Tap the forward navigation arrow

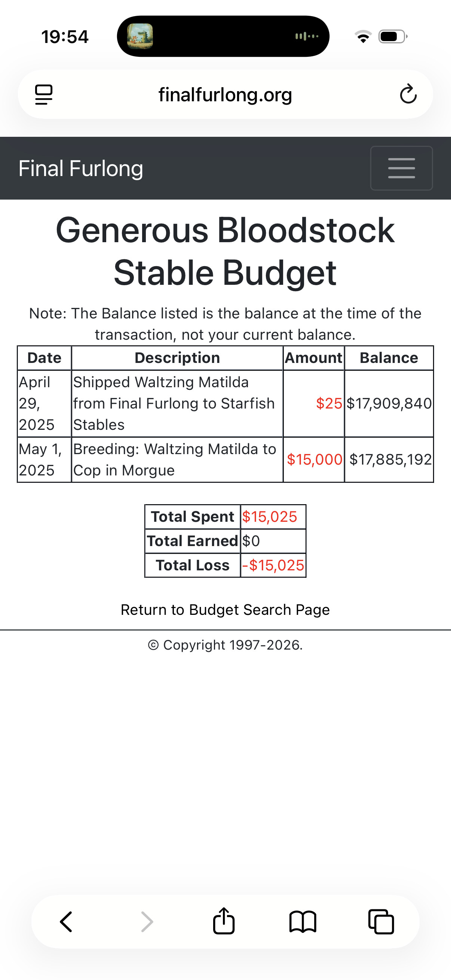147,922
